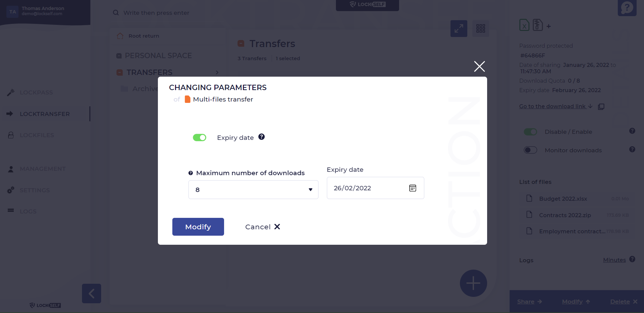Cancel the parameter changes
This screenshot has width=644, height=313.
263,227
